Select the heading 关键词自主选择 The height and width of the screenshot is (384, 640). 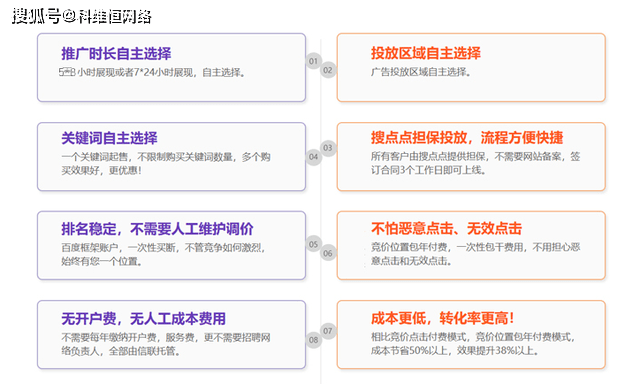tap(109, 138)
